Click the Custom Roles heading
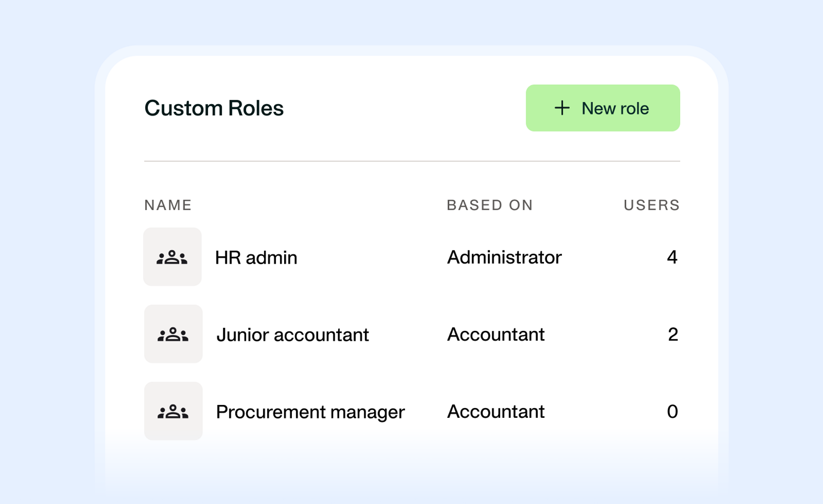 [214, 108]
